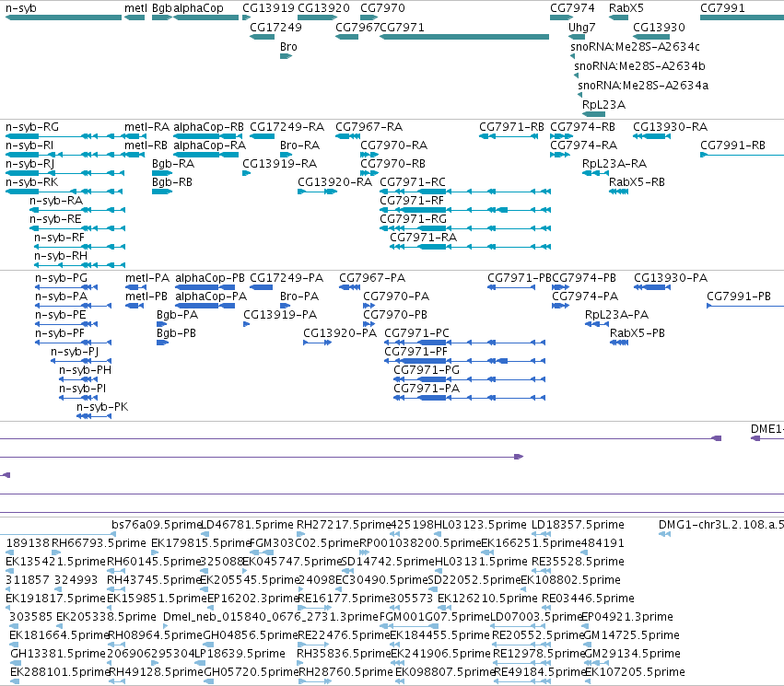Viewport: 784px width, 686px height.
Task: Select the CG7970-RB transcript label
Action: 393,164
